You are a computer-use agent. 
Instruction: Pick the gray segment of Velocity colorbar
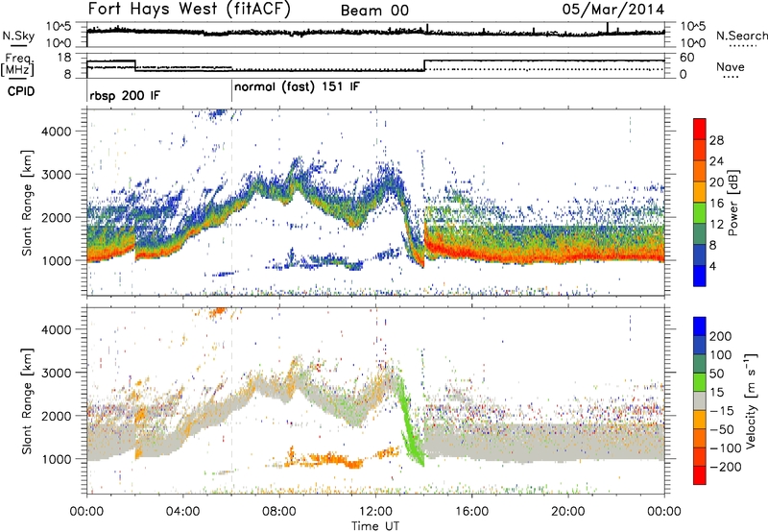pyautogui.click(x=700, y=400)
